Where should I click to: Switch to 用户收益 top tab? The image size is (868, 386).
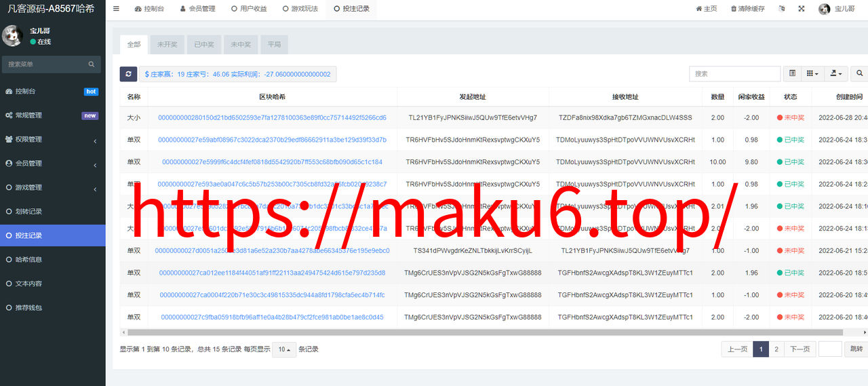249,9
